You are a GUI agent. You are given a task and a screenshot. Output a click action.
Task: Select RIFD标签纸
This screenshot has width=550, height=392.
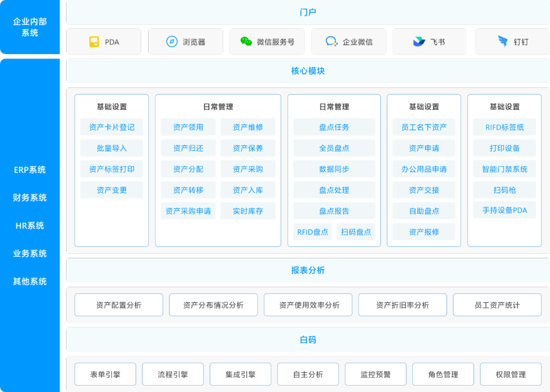[505, 127]
